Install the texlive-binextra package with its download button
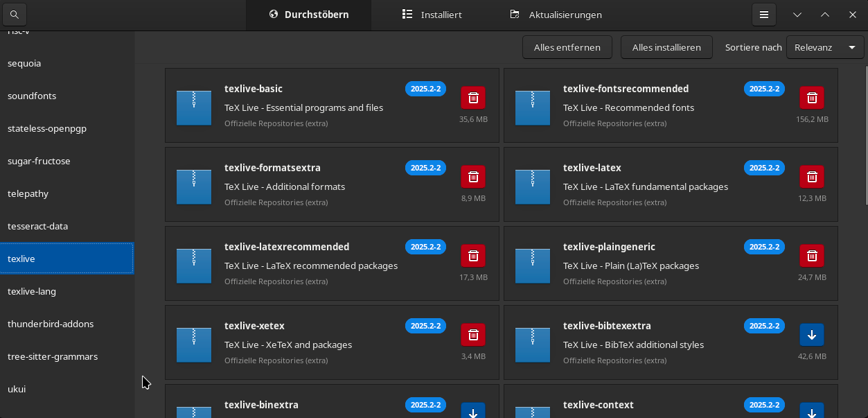Screen dimensions: 868x418 (x=473, y=410)
